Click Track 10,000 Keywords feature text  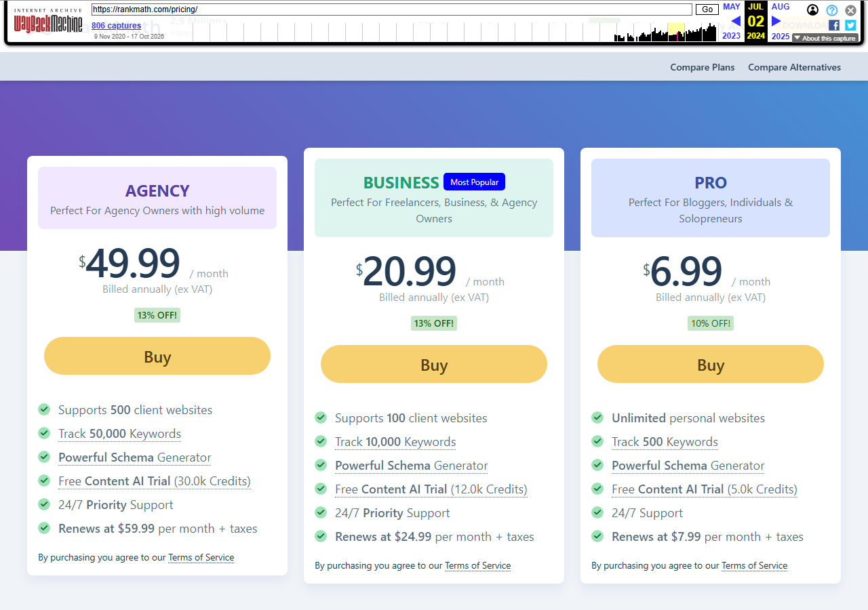pyautogui.click(x=395, y=442)
